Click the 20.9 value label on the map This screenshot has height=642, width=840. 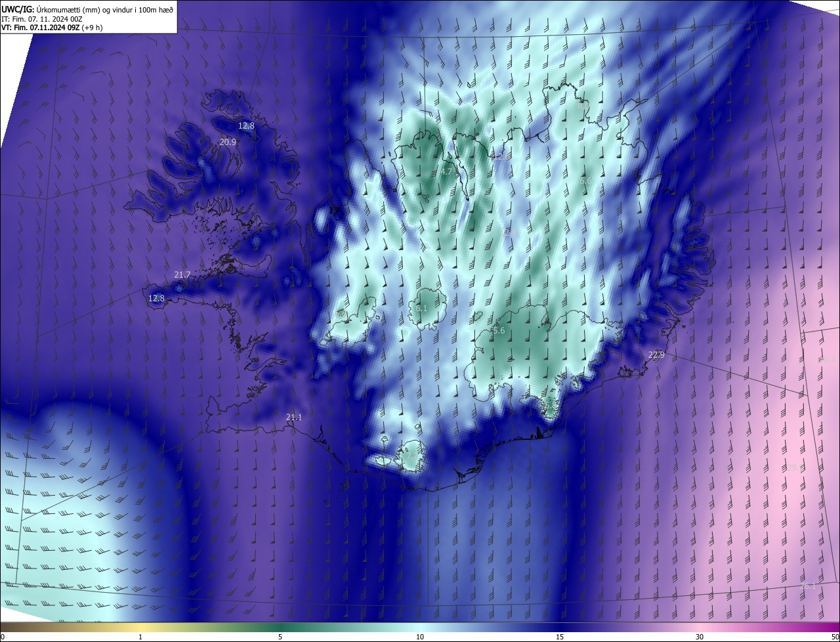228,142
